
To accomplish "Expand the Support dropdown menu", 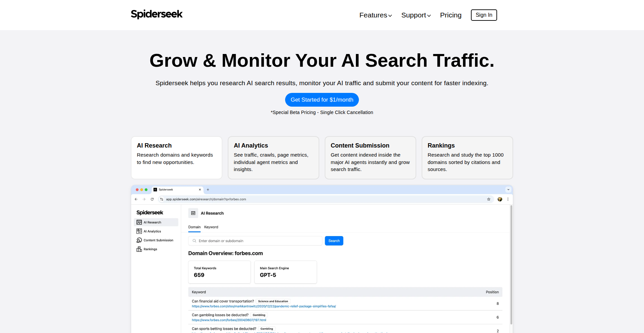I will click(x=416, y=15).
